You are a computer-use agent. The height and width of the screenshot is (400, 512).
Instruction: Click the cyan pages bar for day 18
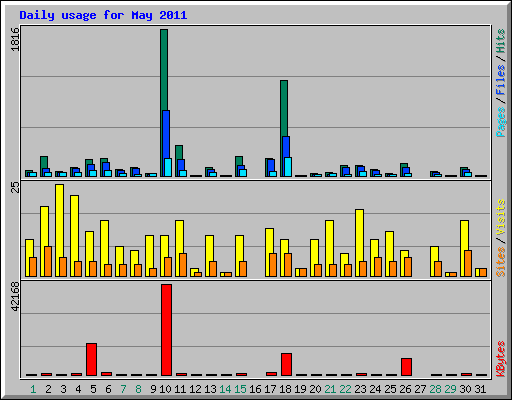tap(288, 167)
